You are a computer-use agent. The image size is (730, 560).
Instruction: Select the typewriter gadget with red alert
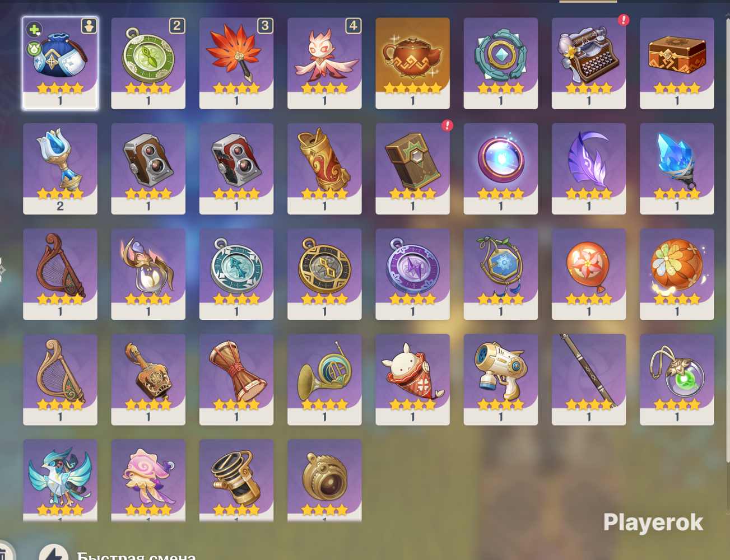[x=589, y=63]
